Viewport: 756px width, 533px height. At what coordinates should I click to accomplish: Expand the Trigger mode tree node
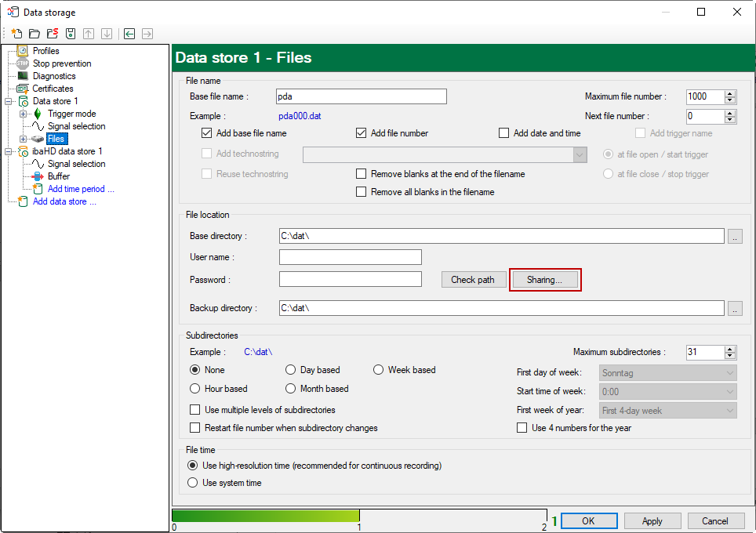[x=23, y=114]
